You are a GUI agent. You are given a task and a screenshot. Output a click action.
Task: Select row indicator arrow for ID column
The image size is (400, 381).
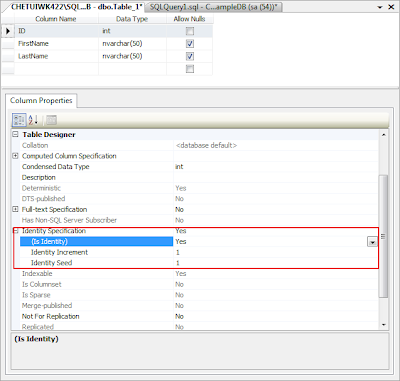(x=8, y=31)
